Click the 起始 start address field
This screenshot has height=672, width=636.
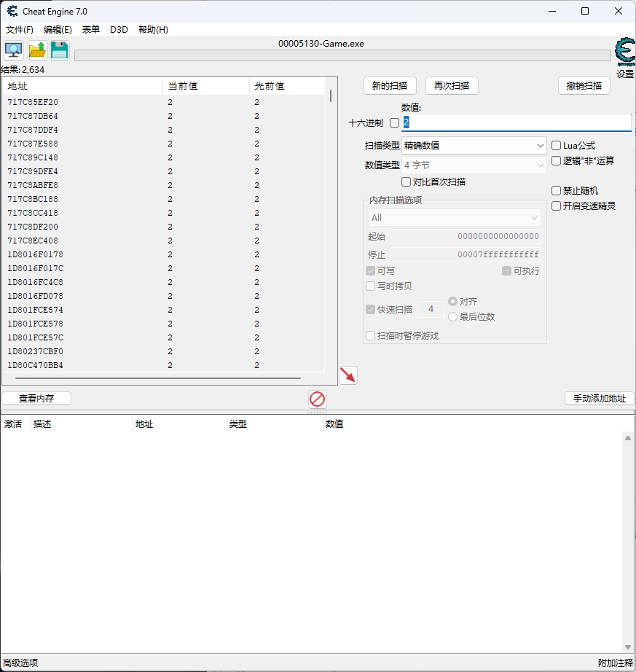[x=466, y=237]
